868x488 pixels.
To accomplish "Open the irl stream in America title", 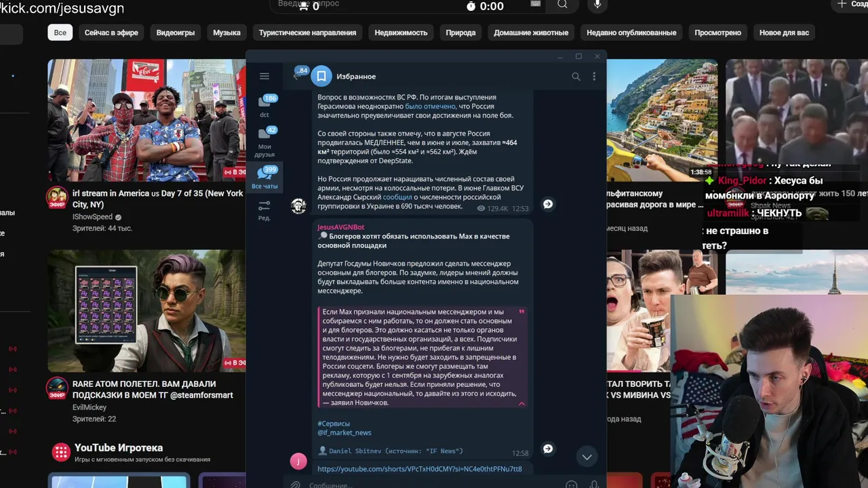I will pyautogui.click(x=158, y=199).
